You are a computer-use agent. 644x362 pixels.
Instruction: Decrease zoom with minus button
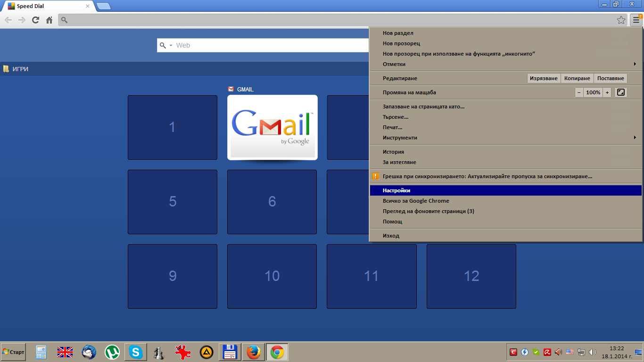click(579, 92)
